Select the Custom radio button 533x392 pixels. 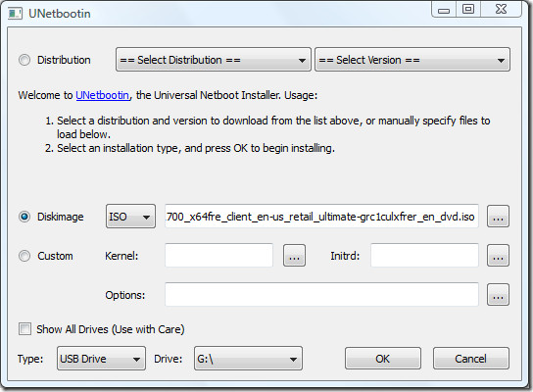click(x=24, y=256)
